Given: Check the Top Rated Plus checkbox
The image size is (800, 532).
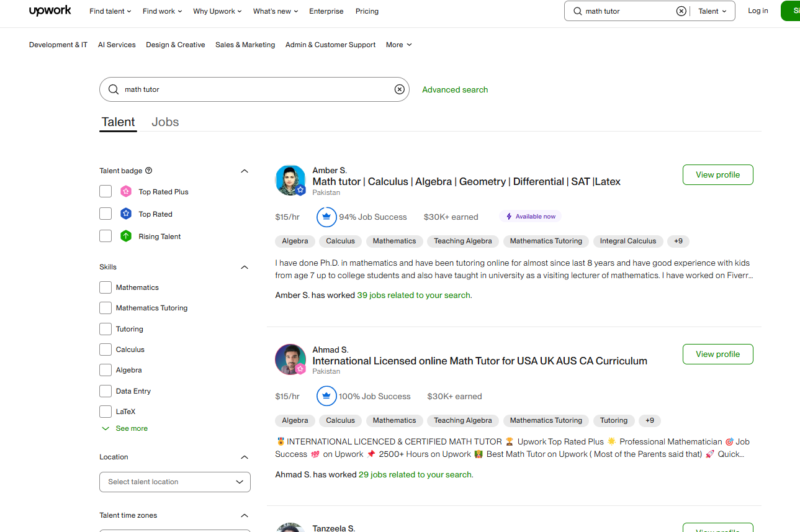Looking at the screenshot, I should tap(106, 191).
